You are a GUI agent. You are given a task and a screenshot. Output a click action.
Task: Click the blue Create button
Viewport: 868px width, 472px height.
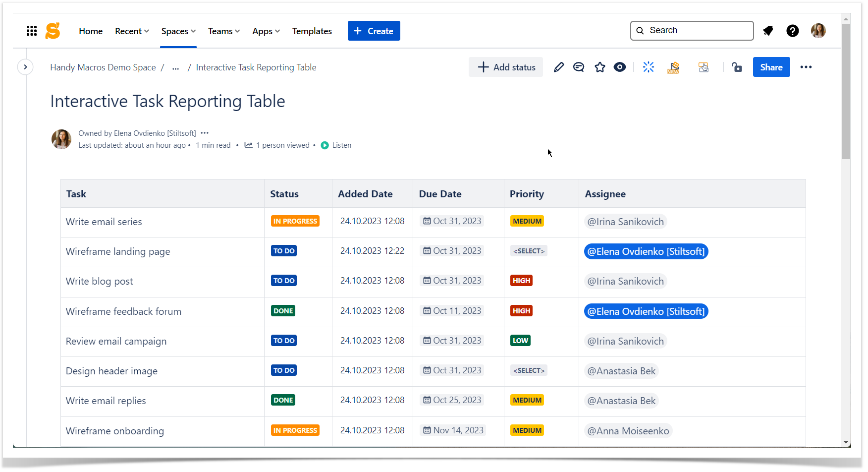point(374,31)
